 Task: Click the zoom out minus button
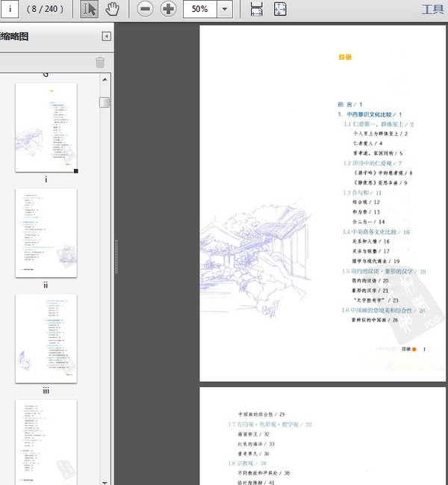click(145, 9)
